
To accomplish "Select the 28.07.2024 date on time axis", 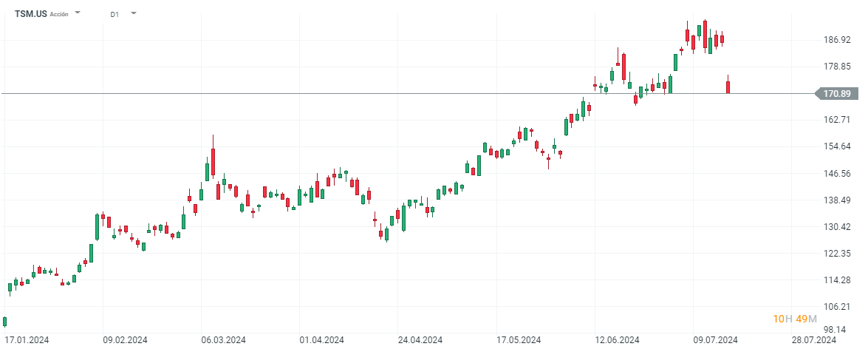I will [814, 340].
